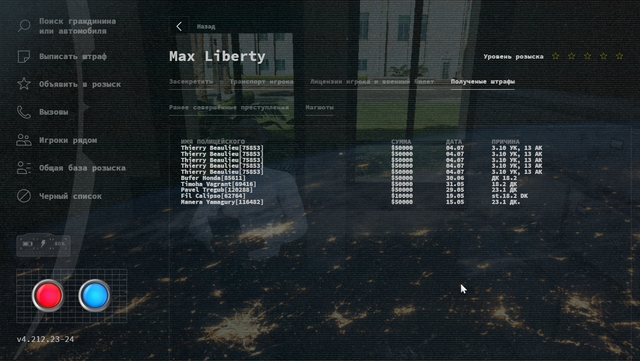This screenshot has height=361, width=640.
Task: Click the reason 18.2 ДК in Timoha Vagrant row
Action: (504, 184)
